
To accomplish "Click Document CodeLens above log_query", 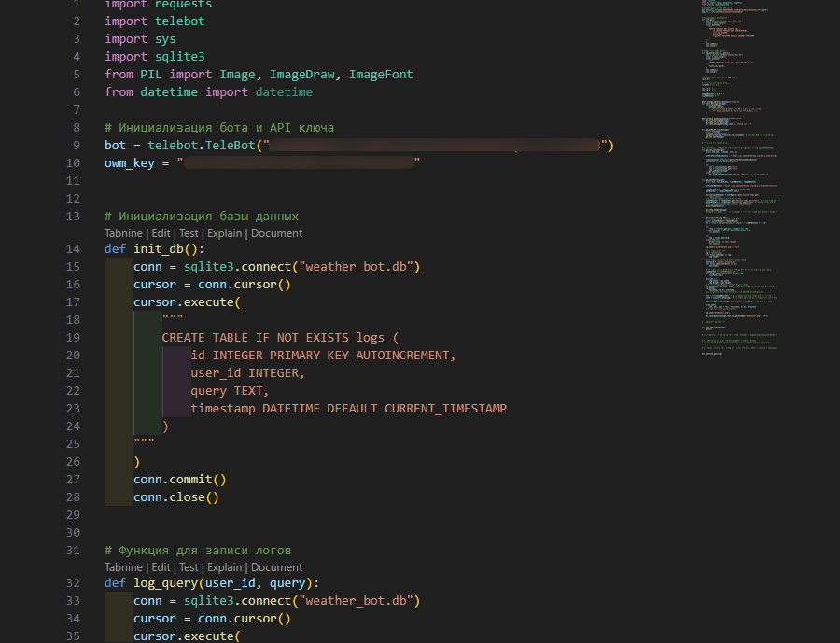I will pyautogui.click(x=276, y=566).
